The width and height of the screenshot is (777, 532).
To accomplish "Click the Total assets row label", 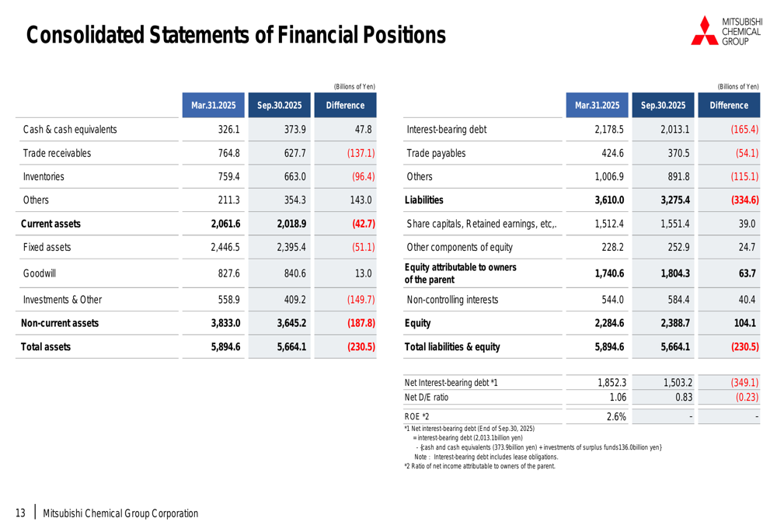I will coord(47,347).
